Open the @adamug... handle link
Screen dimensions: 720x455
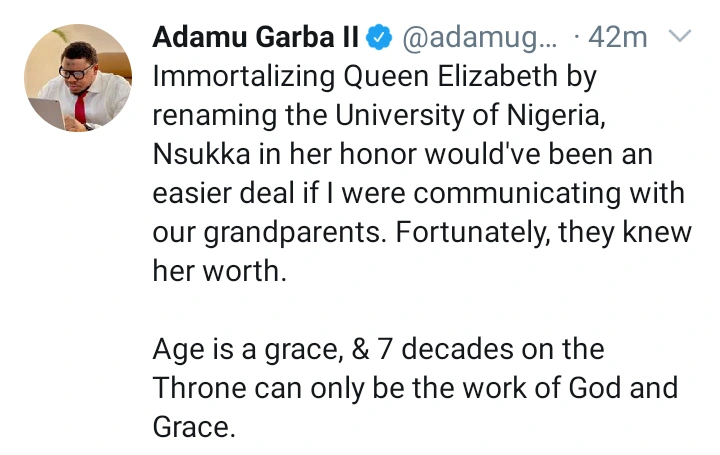pos(479,38)
